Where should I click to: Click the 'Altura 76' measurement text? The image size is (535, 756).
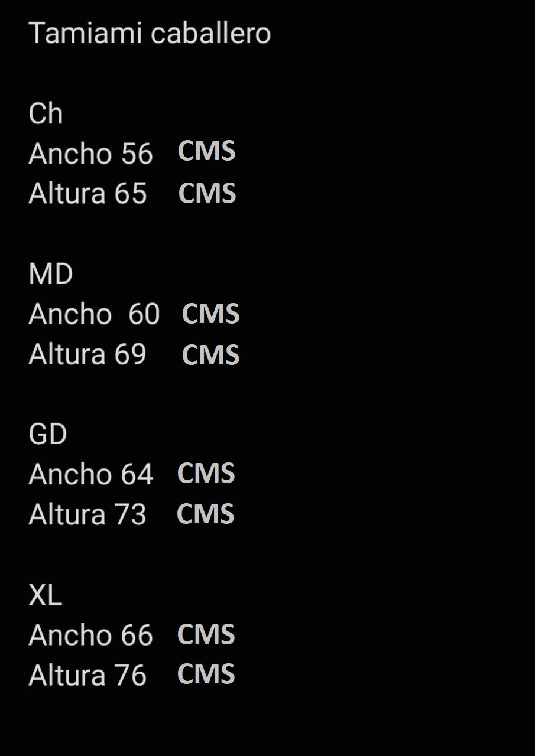(x=87, y=676)
